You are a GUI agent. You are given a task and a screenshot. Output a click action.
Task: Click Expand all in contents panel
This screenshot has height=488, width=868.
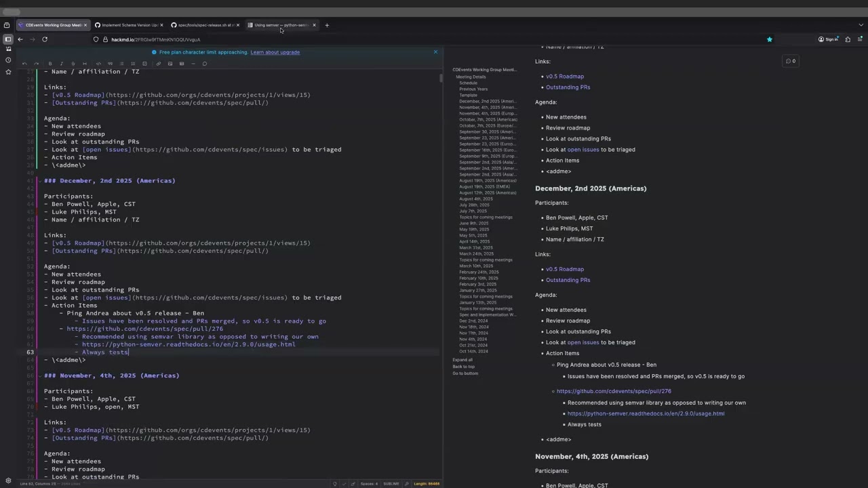click(x=462, y=360)
